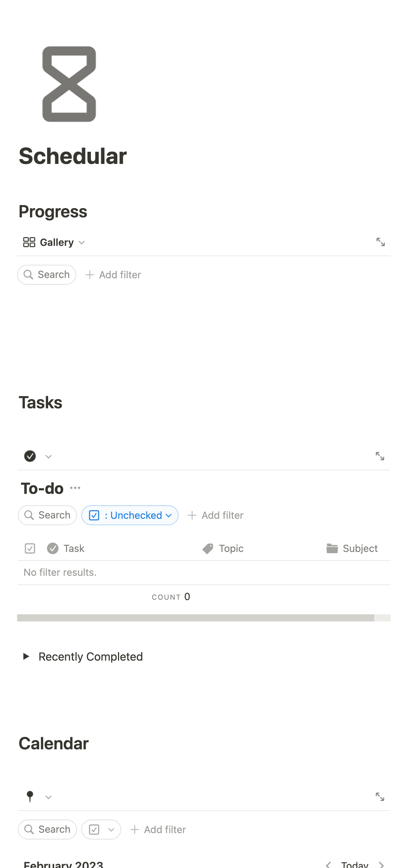Viewport: 401px width, 868px height.
Task: Go to previous month in the calendar
Action: point(328,864)
